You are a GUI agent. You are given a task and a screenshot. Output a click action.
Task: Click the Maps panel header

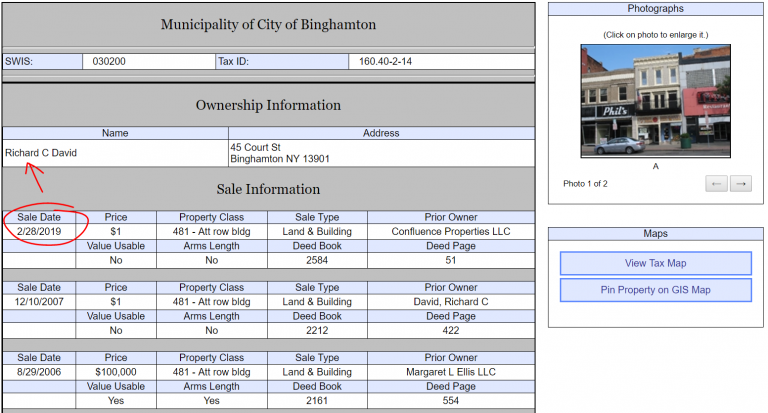(x=655, y=234)
